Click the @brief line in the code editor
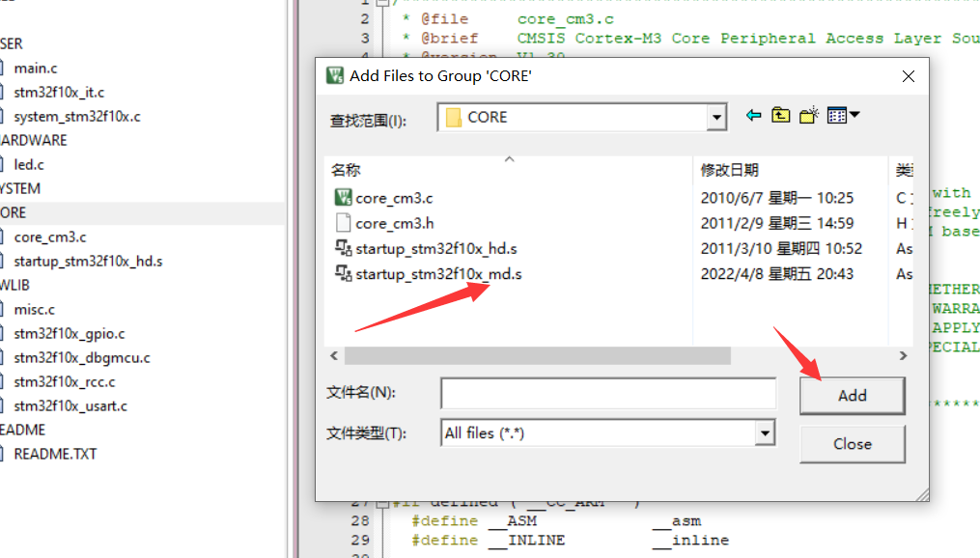The width and height of the screenshot is (980, 558). (690, 38)
